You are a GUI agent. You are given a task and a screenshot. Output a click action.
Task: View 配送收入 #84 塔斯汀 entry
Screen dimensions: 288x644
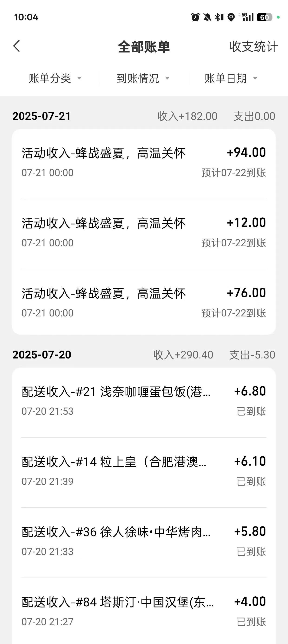point(144,611)
